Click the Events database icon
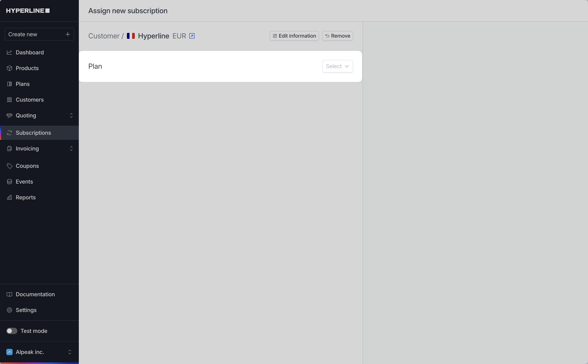 pyautogui.click(x=9, y=182)
